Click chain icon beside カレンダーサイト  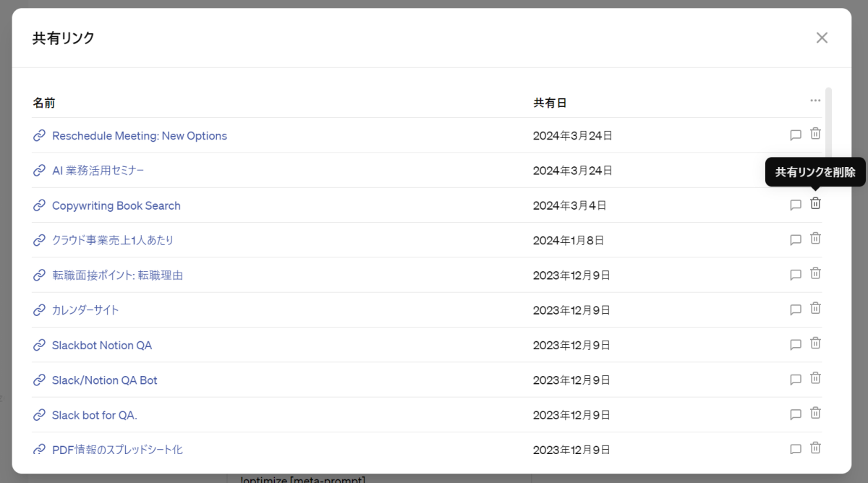[x=39, y=310]
